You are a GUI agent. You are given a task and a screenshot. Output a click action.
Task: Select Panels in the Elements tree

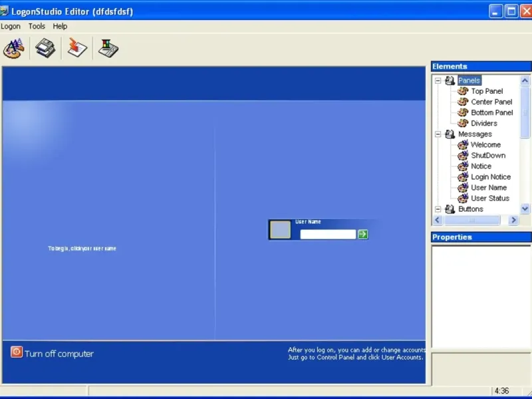(x=469, y=80)
